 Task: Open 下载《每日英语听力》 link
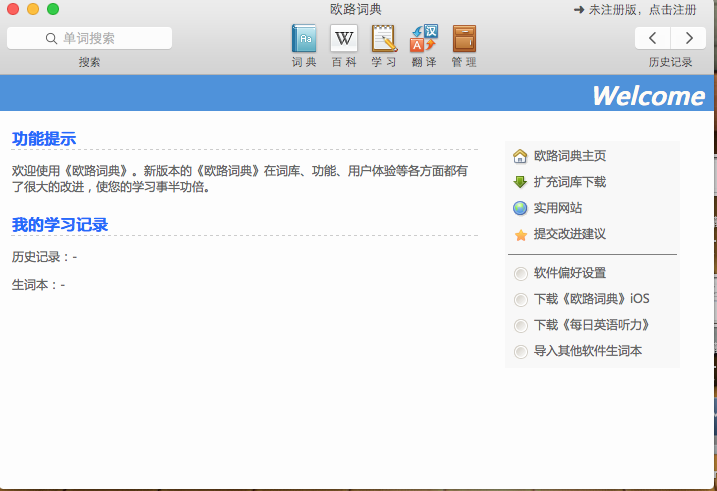click(x=591, y=325)
